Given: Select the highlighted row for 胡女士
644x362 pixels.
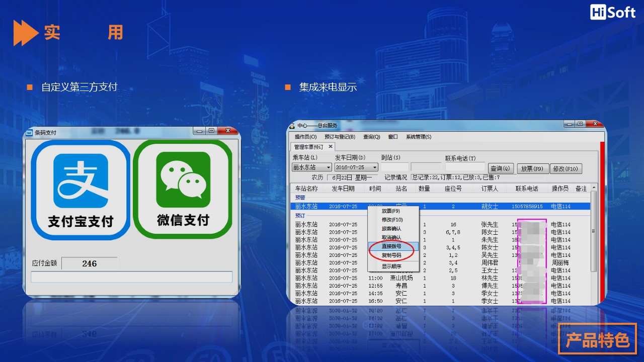Looking at the screenshot, I should tap(441, 206).
